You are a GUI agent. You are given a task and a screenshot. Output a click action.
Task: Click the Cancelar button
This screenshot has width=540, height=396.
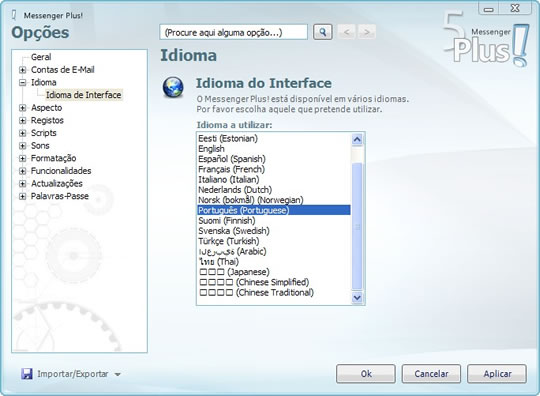point(431,374)
